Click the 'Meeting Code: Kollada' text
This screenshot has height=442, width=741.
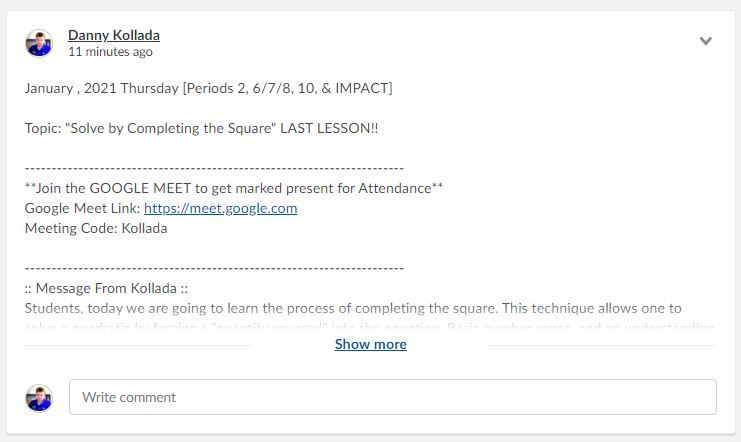pyautogui.click(x=96, y=228)
